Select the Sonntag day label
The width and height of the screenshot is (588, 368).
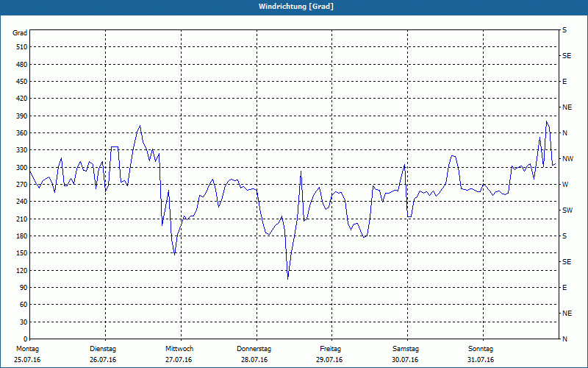pyautogui.click(x=481, y=349)
